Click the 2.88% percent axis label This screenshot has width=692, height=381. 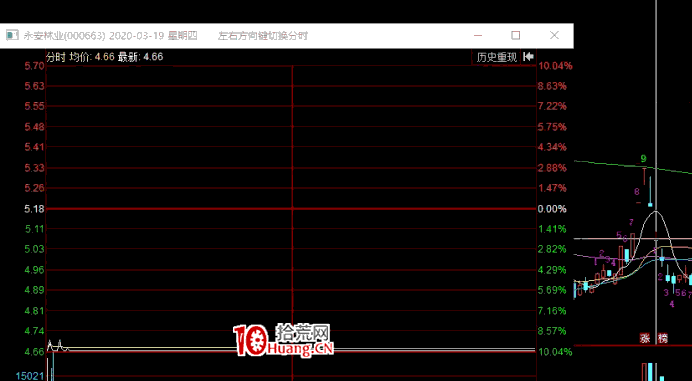click(x=552, y=168)
